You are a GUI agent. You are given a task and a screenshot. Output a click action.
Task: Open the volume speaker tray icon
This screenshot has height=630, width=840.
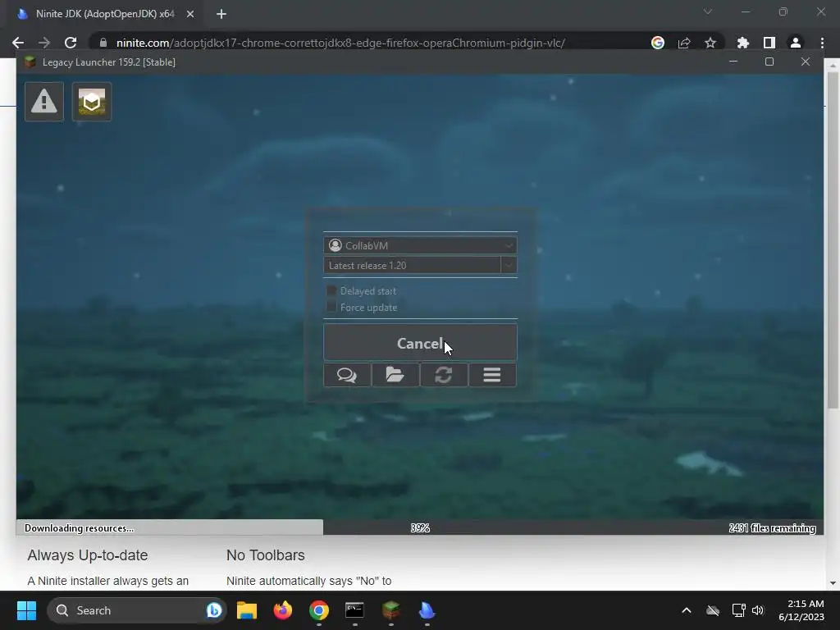(x=757, y=610)
